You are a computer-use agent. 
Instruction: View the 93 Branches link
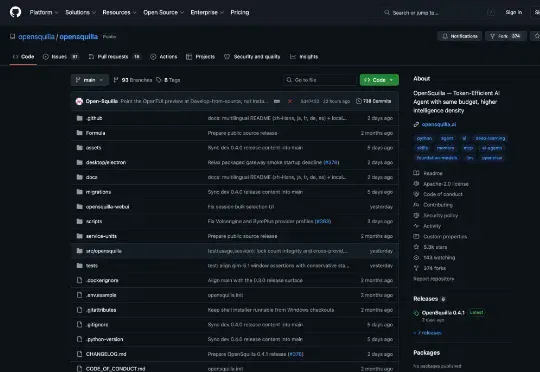click(133, 80)
